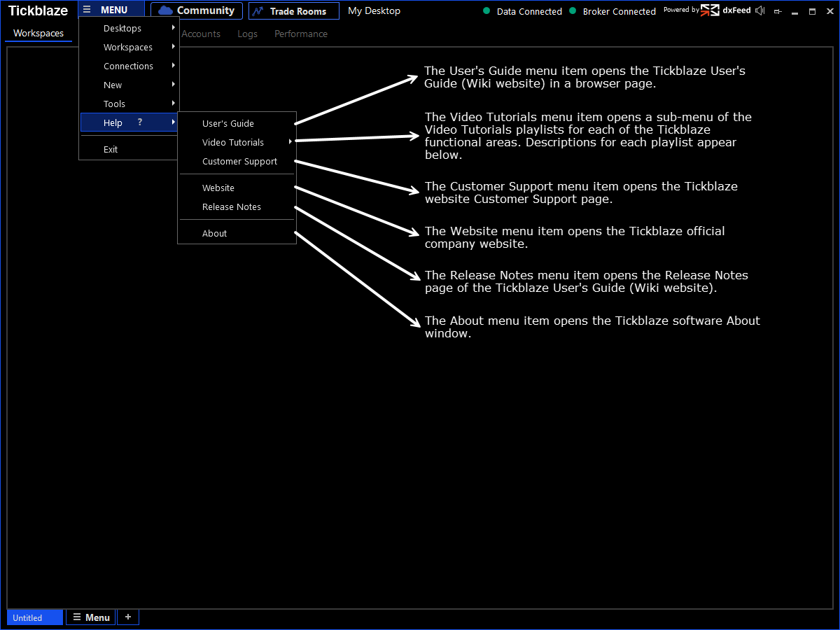Expand arrow beside Workspaces menu item
840x630 pixels.
tap(173, 46)
